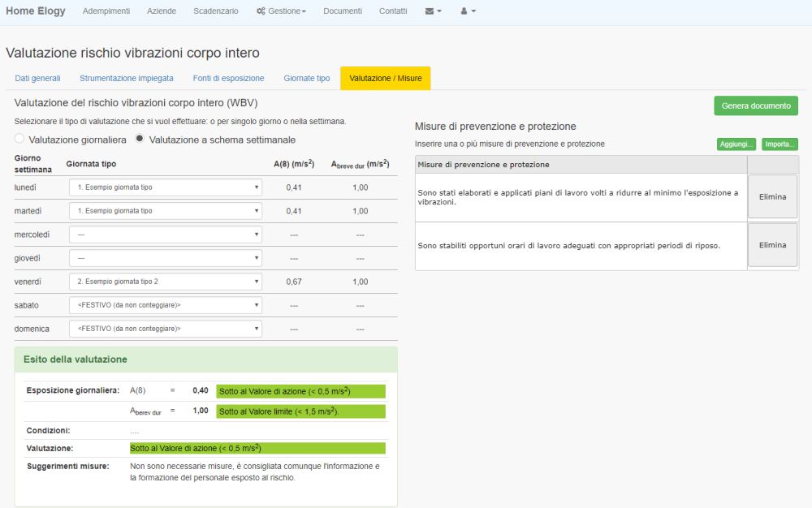Switch to Dati generali tab

38,79
